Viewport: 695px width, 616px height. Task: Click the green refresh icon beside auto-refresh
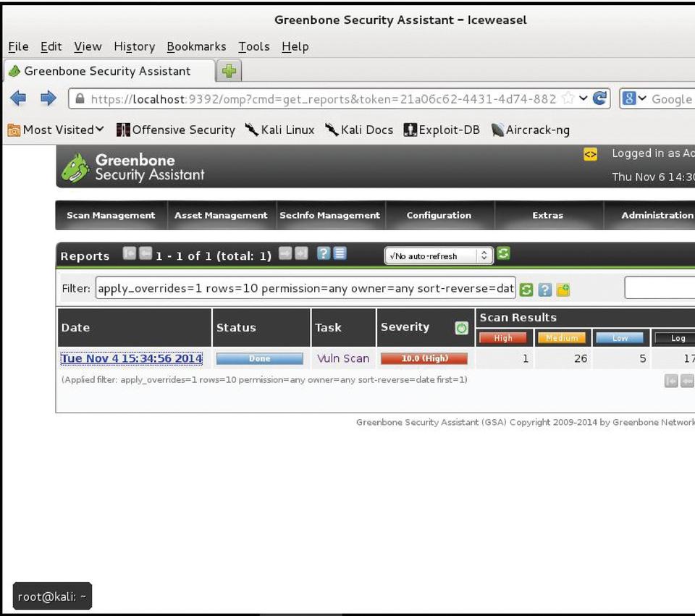click(504, 254)
